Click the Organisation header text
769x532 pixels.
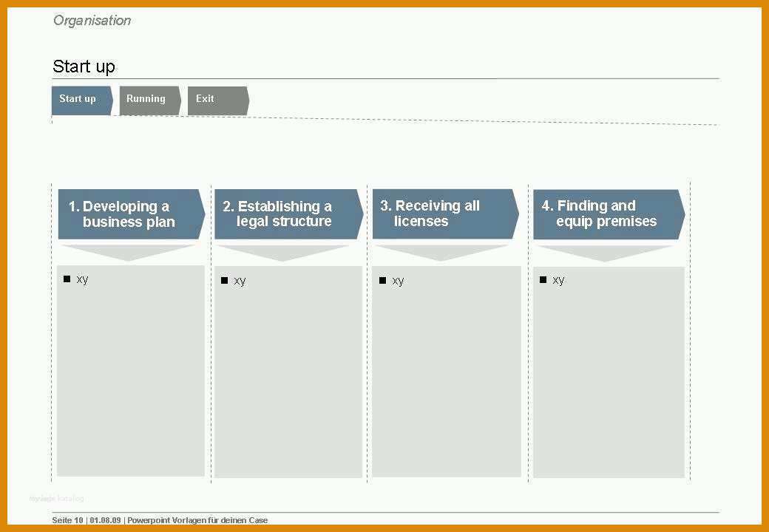92,21
